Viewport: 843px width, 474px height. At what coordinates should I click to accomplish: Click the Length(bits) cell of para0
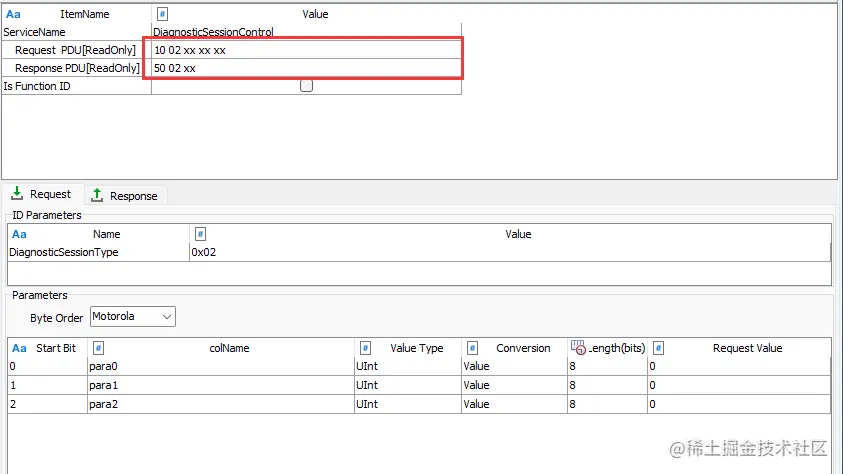pyautogui.click(x=607, y=366)
